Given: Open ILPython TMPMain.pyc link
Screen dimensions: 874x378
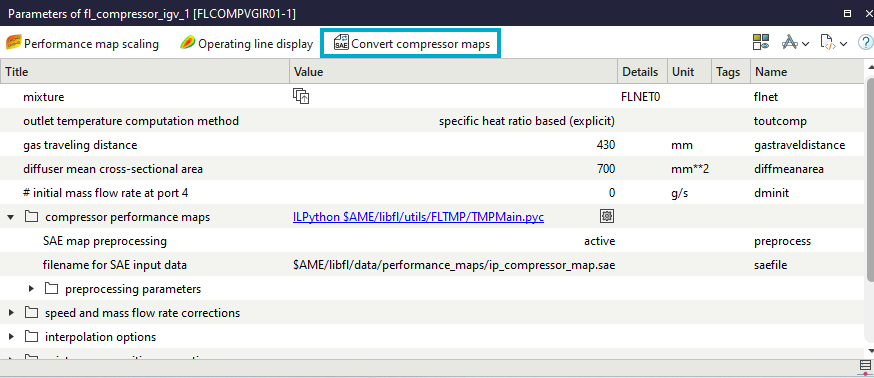Looking at the screenshot, I should (418, 217).
